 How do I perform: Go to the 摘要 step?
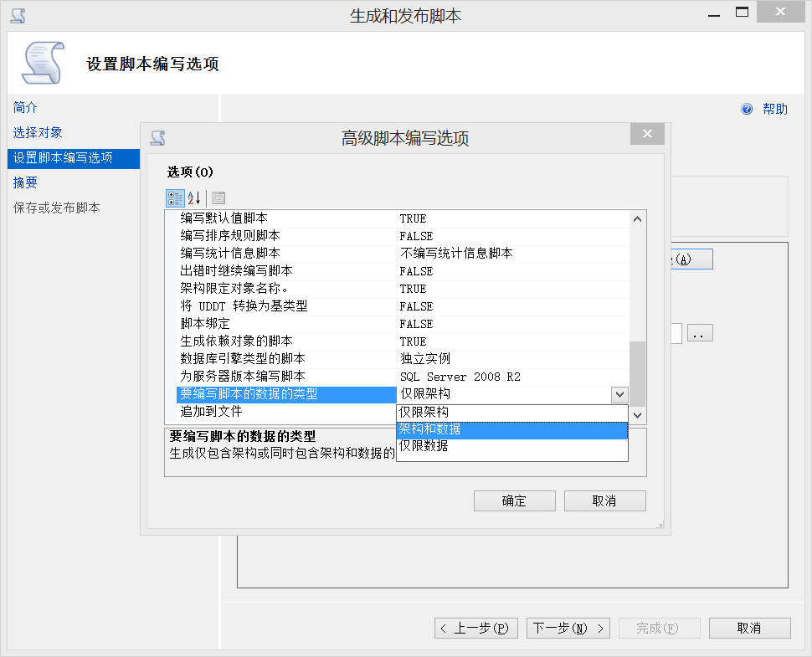click(25, 182)
